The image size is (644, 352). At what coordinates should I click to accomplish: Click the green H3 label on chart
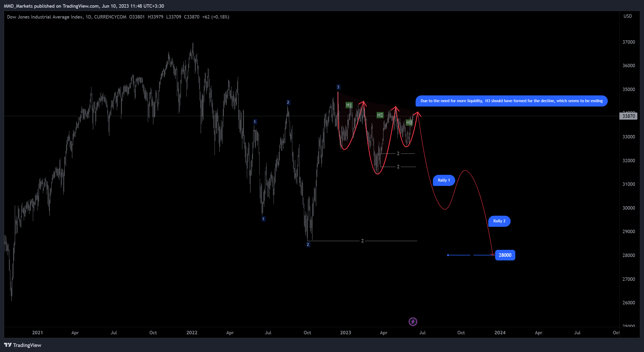(x=409, y=123)
